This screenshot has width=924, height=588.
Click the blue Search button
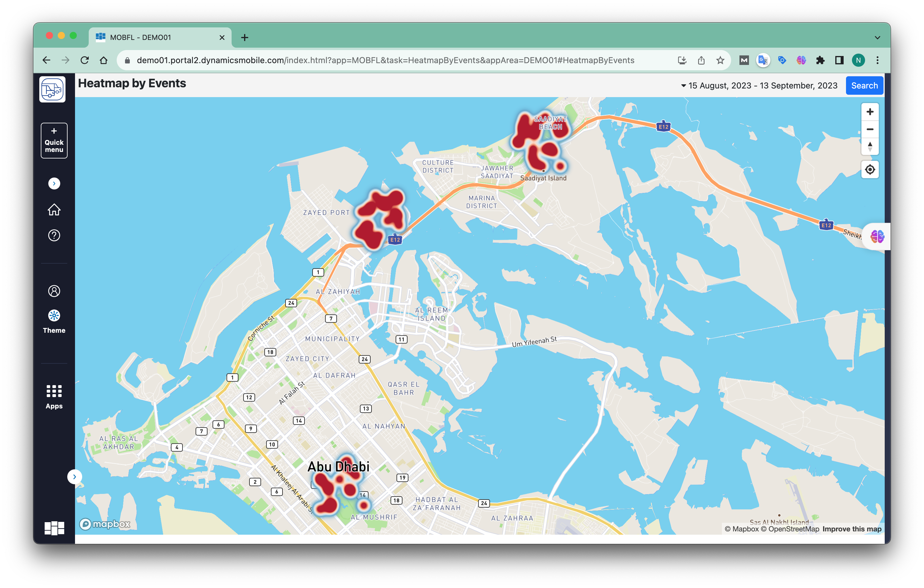pos(864,85)
